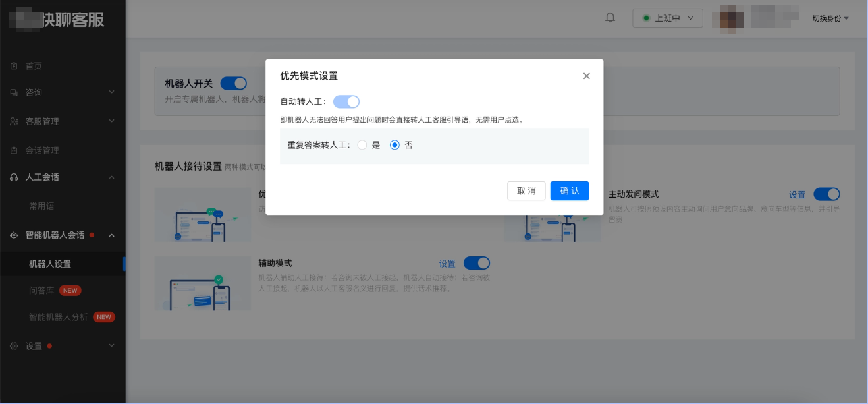Confirm with the 确认 button

(569, 190)
